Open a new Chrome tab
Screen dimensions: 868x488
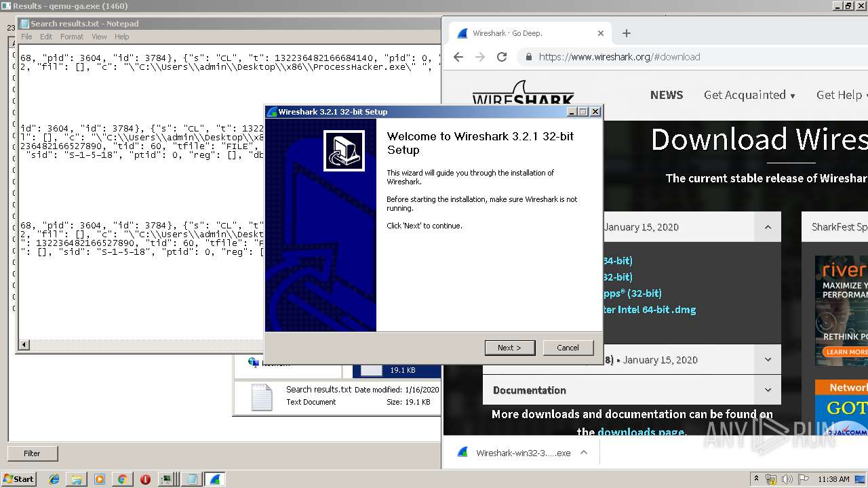pos(626,33)
